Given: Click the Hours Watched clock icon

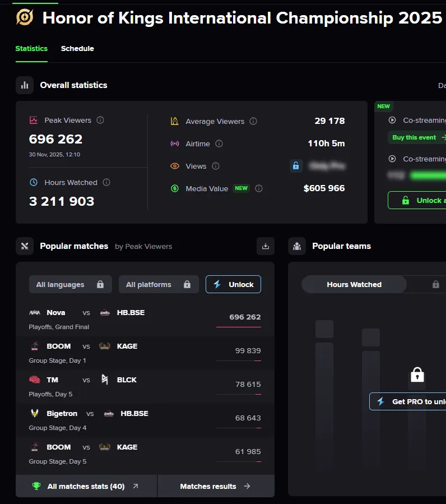Looking at the screenshot, I should 34,182.
